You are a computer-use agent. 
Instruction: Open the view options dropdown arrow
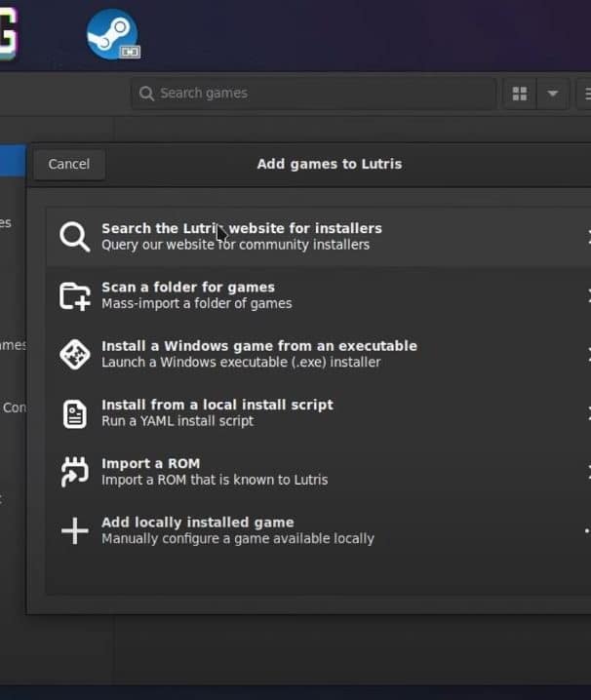553,94
